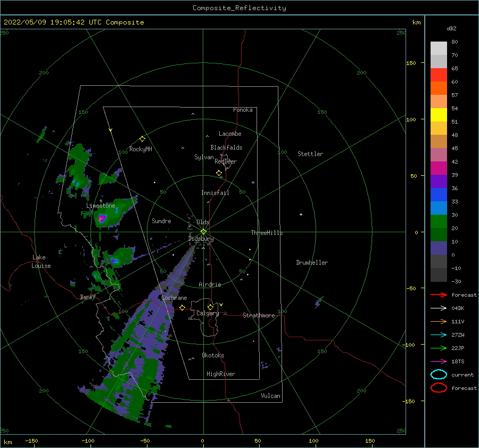Click the blue storm core southwest of Sundre
Viewport: 479px width, 448px height.
click(114, 260)
